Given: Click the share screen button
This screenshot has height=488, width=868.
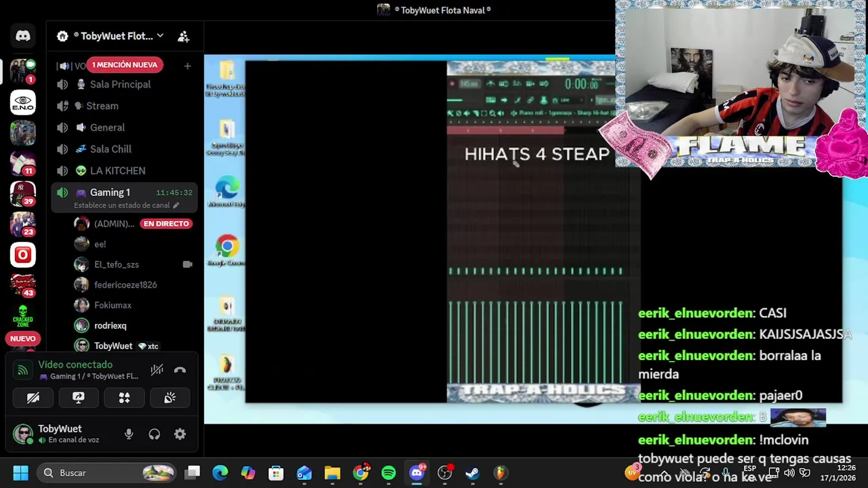Looking at the screenshot, I should (x=79, y=398).
